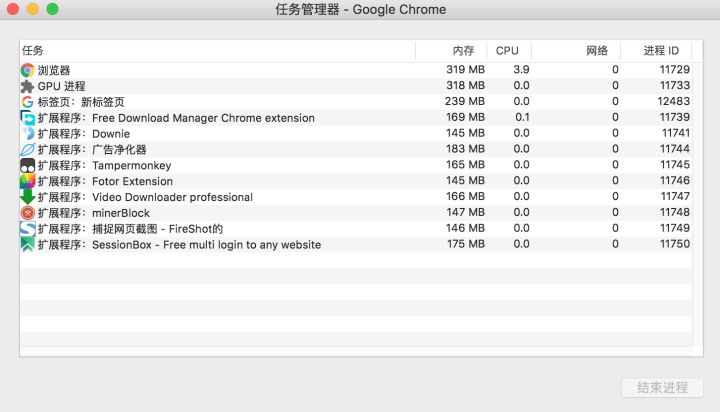Image resolution: width=720 pixels, height=412 pixels.
Task: Sort by the CPU column header
Action: (509, 51)
